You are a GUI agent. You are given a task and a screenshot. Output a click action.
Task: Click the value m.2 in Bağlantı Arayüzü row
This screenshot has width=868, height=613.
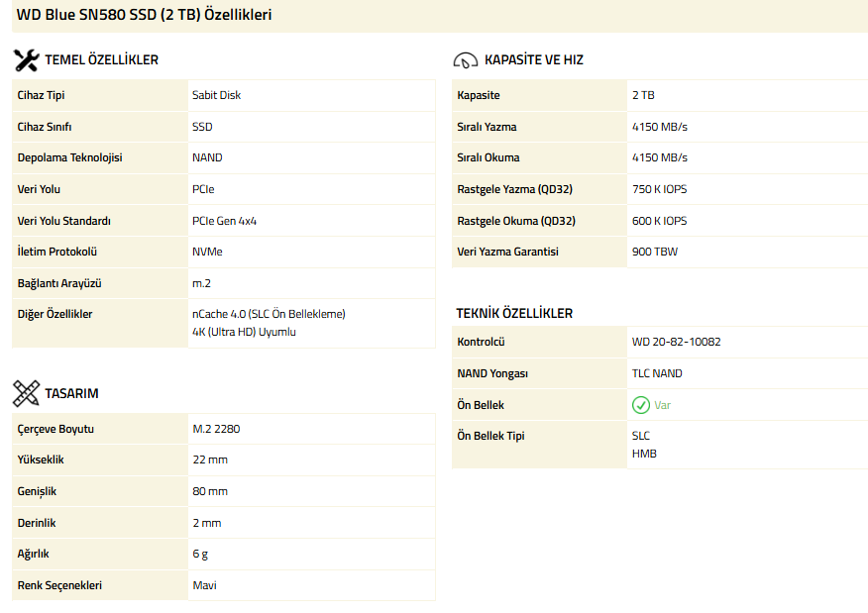[201, 283]
